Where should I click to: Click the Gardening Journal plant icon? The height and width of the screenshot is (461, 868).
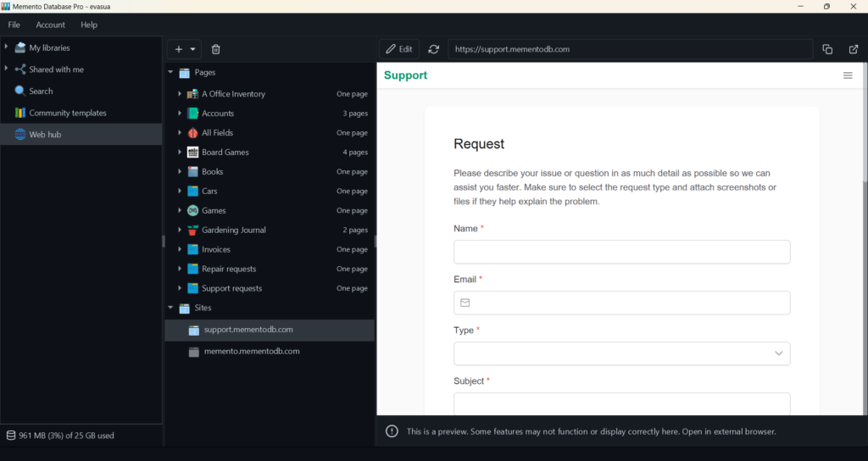(192, 230)
